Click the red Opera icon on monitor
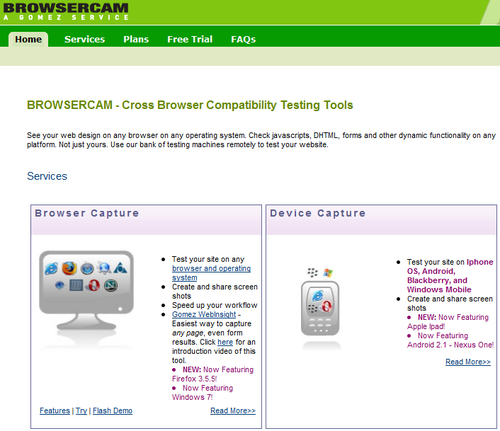Viewport: 500px width, 431px height. pyautogui.click(x=93, y=285)
